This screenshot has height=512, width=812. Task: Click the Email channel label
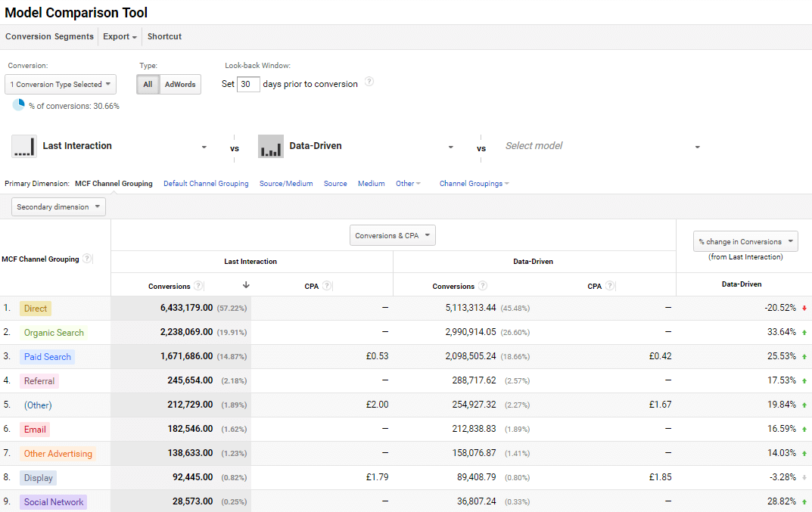point(35,430)
